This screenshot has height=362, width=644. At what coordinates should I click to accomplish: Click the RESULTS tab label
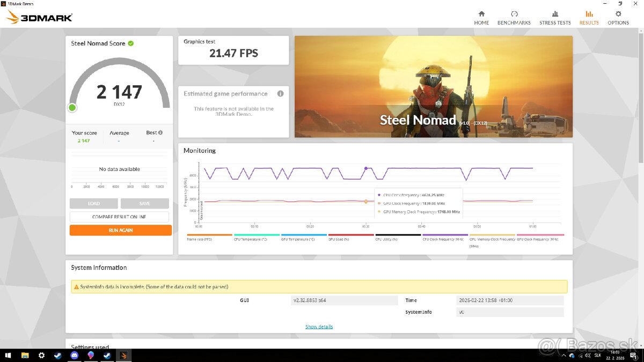click(589, 23)
